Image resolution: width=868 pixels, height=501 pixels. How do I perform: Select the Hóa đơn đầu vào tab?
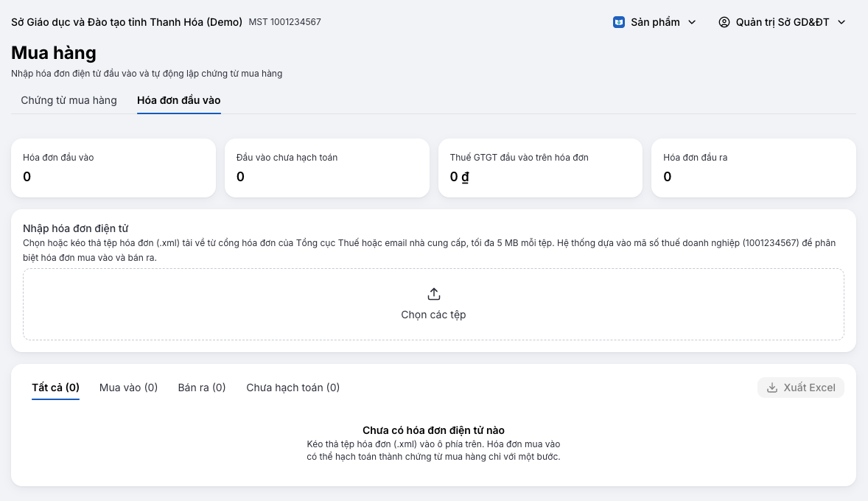[179, 100]
